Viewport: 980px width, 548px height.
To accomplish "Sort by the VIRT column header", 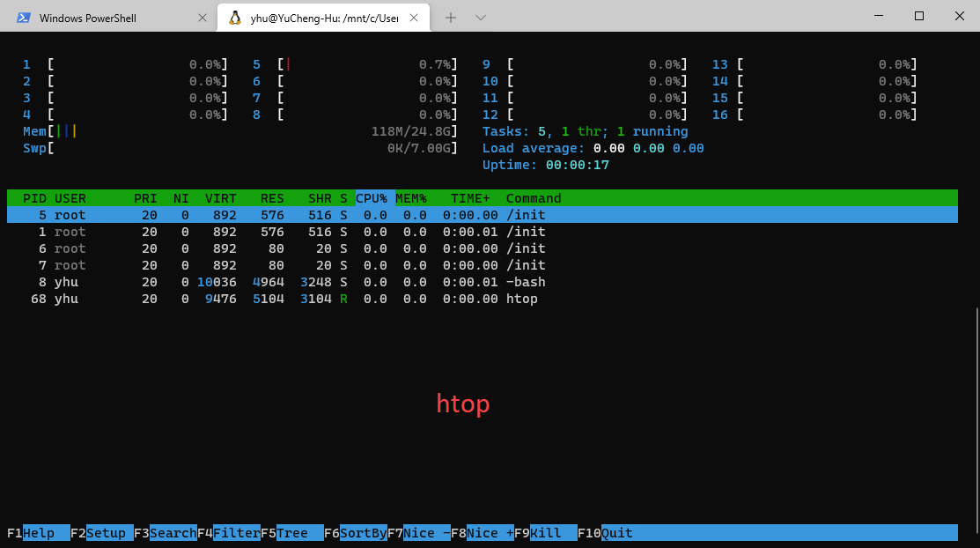I will 221,198.
